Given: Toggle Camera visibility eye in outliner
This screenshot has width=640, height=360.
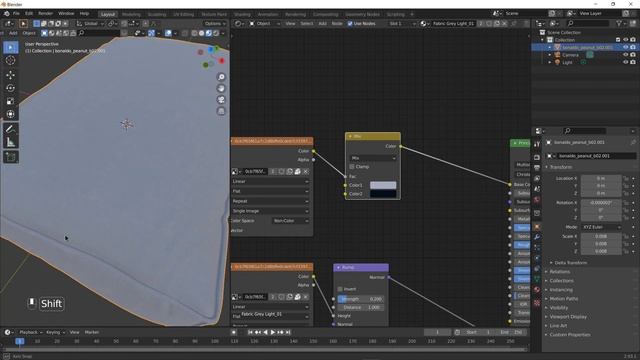Looking at the screenshot, I should (x=625, y=55).
